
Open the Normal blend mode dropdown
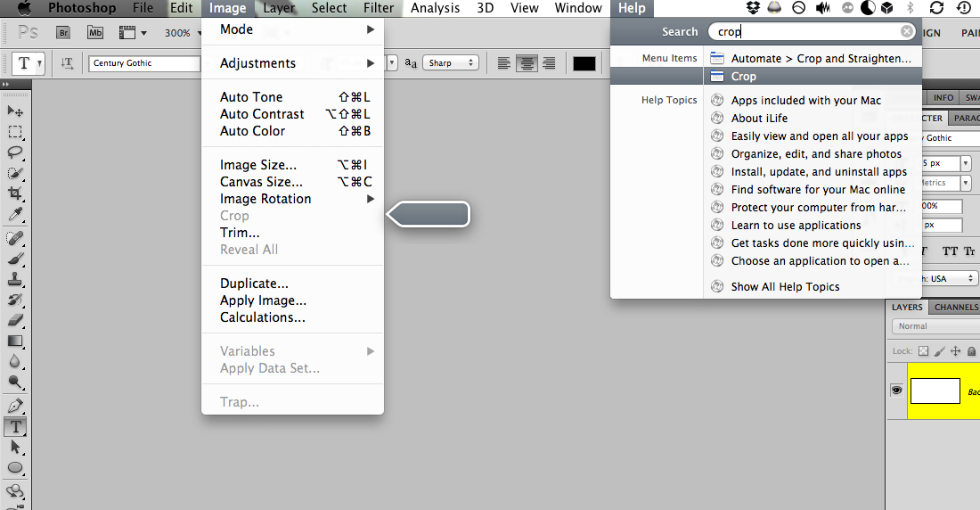[935, 326]
